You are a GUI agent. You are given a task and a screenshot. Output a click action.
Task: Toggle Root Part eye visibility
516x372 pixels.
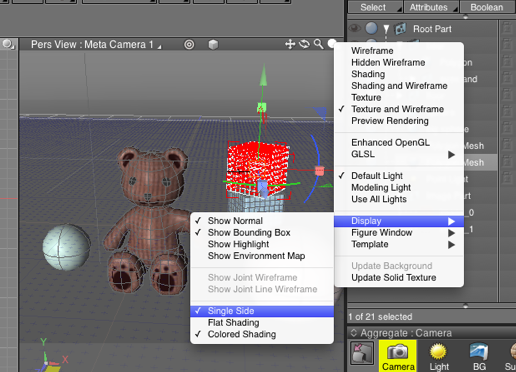click(x=355, y=29)
